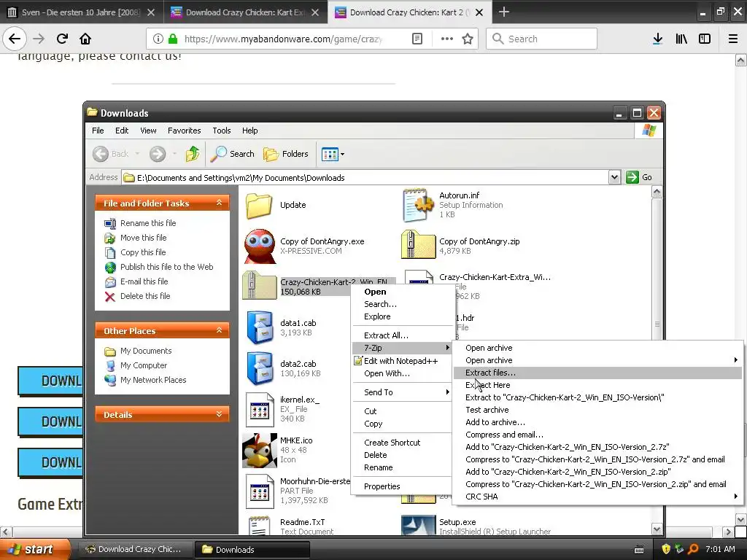747x560 pixels.
Task: Select the Moorhuhn PART file icon
Action: (x=260, y=491)
